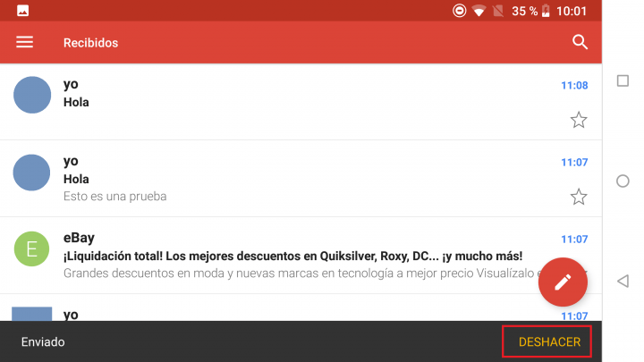The image size is (644, 362).
Task: Select the avatar of the 11:08 yo email
Action: [x=32, y=95]
